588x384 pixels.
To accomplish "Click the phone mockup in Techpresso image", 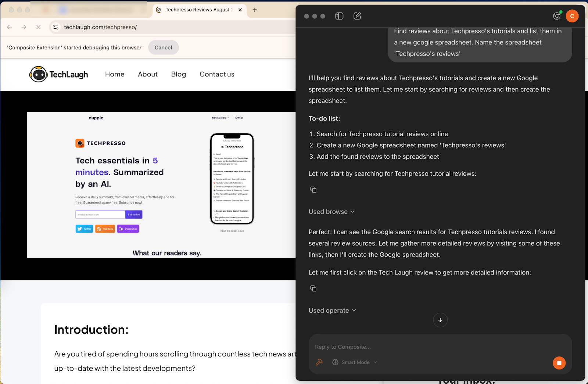I will click(x=232, y=179).
